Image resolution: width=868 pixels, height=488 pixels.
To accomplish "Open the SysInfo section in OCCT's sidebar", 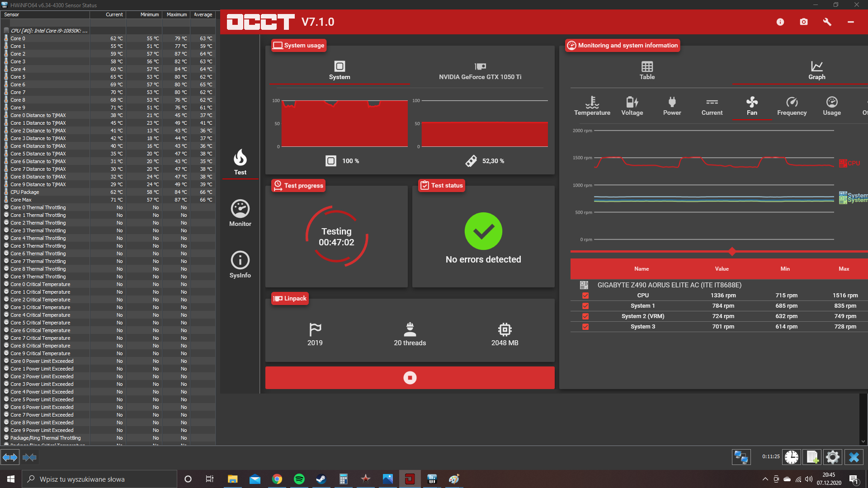I will pos(240,265).
